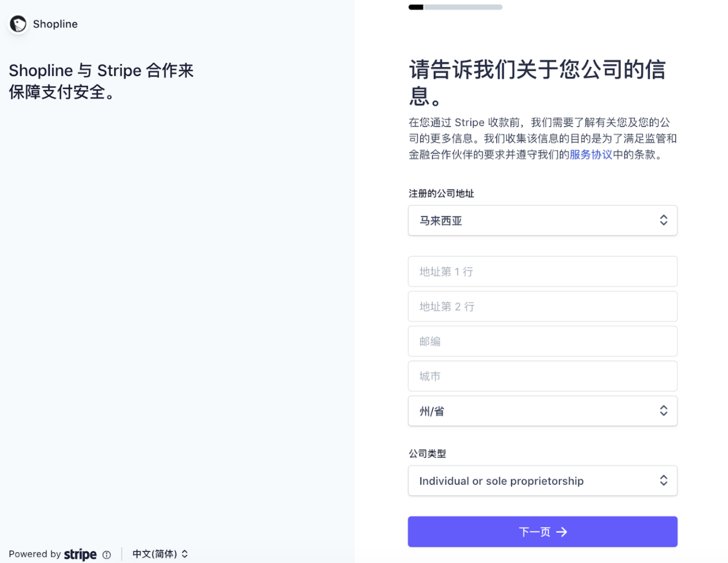Click the info icon beside Stripe
This screenshot has height=563, width=728.
(106, 555)
